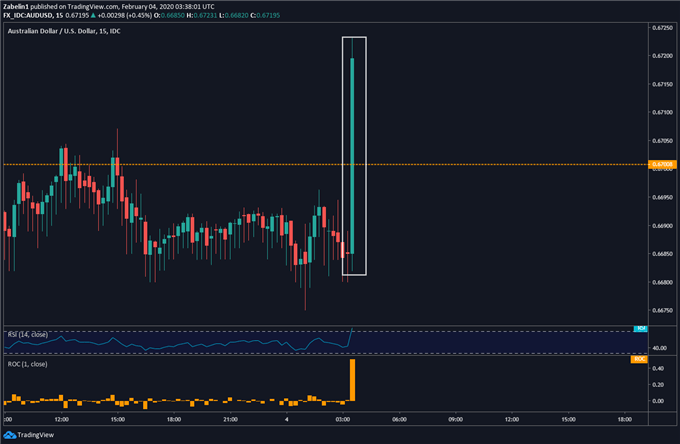Click the 06:00 time axis label
The image size is (680, 444).
pyautogui.click(x=399, y=419)
